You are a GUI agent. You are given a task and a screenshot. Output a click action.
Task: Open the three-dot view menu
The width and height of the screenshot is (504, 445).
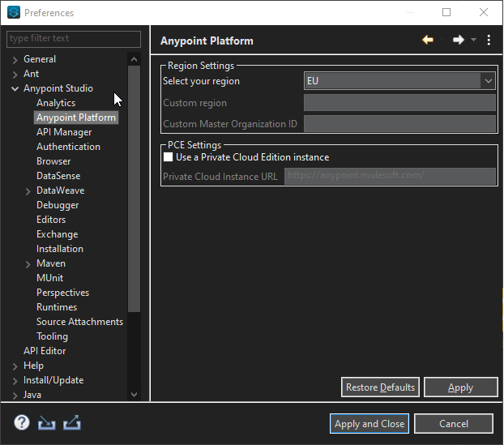[x=489, y=40]
